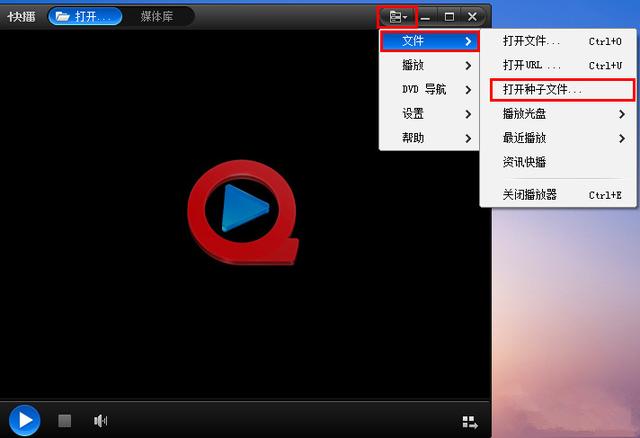This screenshot has height=438, width=640.
Task: Click the blue play button
Action: [x=24, y=420]
